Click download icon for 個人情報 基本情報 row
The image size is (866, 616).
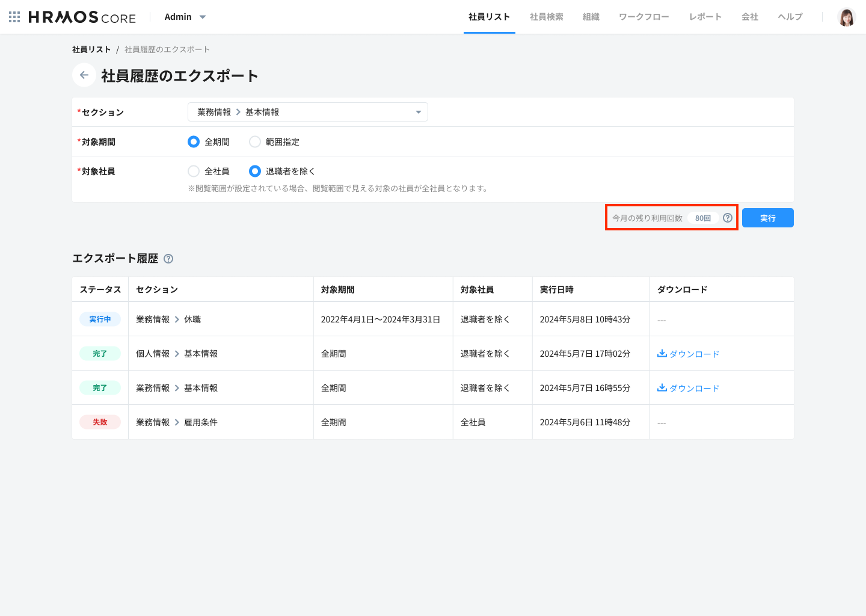(x=662, y=354)
